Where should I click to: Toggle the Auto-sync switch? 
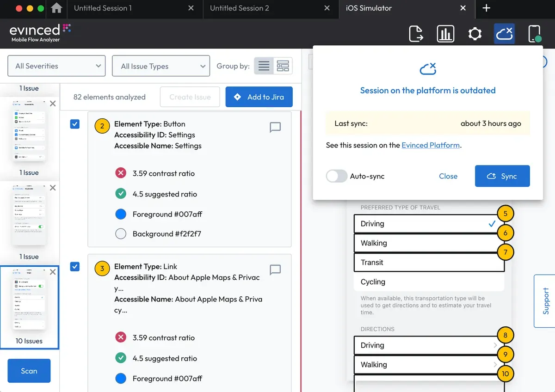[337, 176]
